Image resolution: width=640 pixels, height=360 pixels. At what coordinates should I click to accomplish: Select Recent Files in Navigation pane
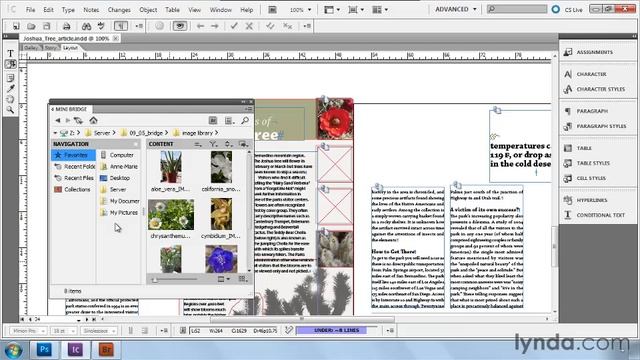click(74, 178)
